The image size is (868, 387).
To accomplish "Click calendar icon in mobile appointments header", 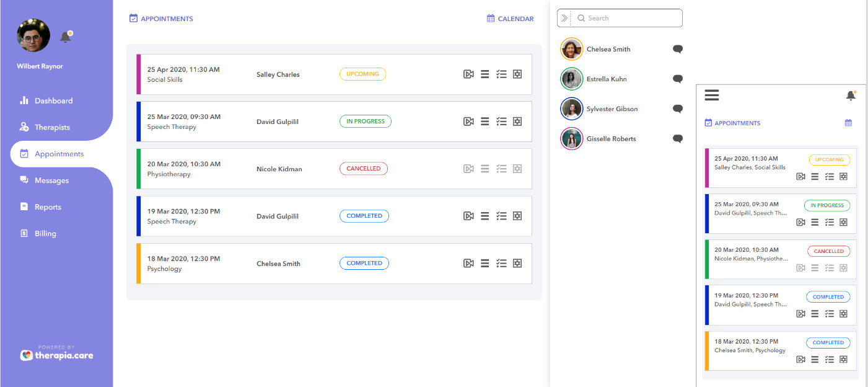I will coord(848,123).
